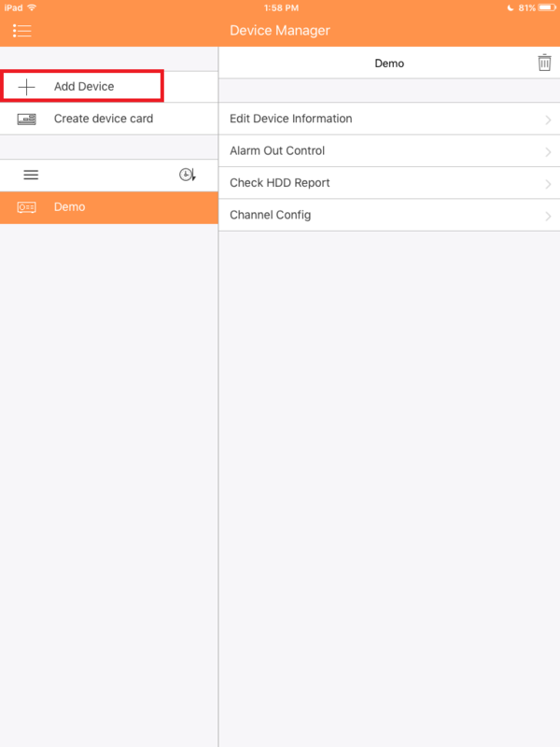Open the three-line device list icon

(x=31, y=175)
